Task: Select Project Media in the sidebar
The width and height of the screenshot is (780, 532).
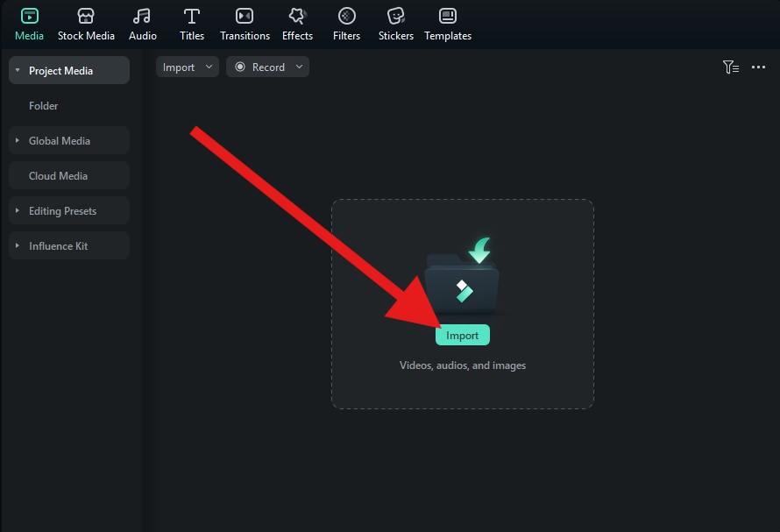Action: [69, 70]
